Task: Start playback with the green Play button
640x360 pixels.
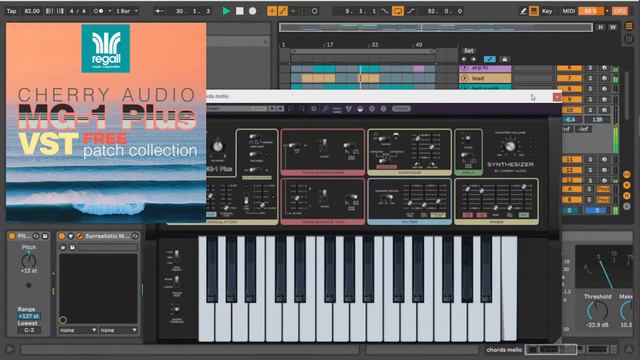Action: (227, 11)
